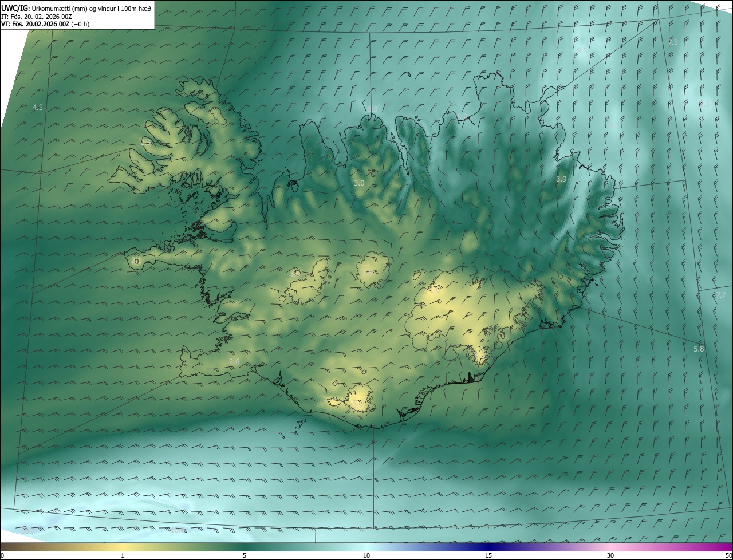Click the 3.9 value in northeast Iceland
Image resolution: width=733 pixels, height=560 pixels.
[x=561, y=179]
